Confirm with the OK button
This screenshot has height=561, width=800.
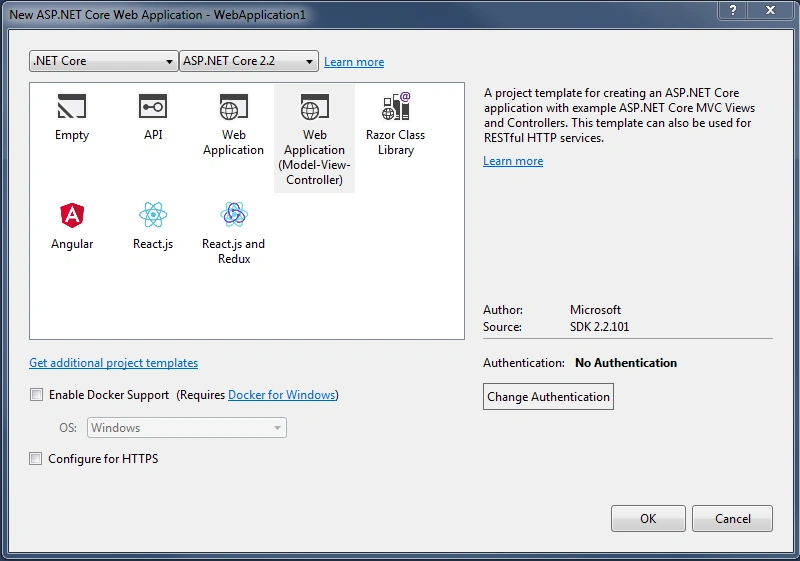coord(648,519)
